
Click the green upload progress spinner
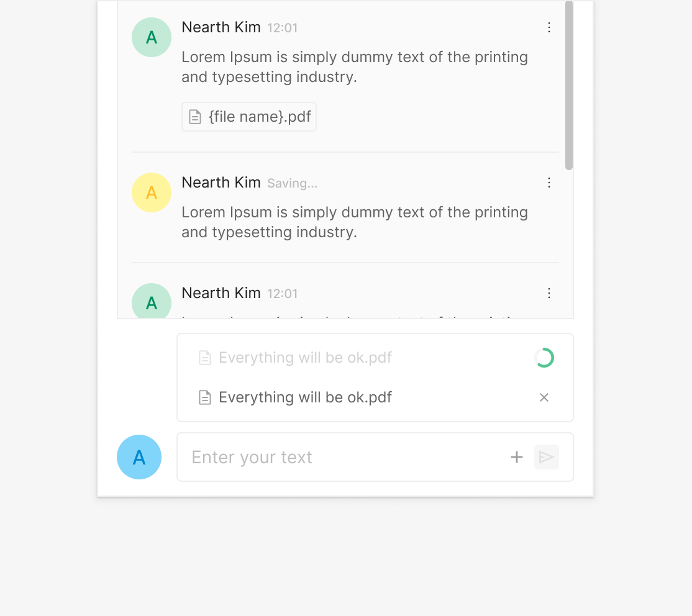point(544,358)
